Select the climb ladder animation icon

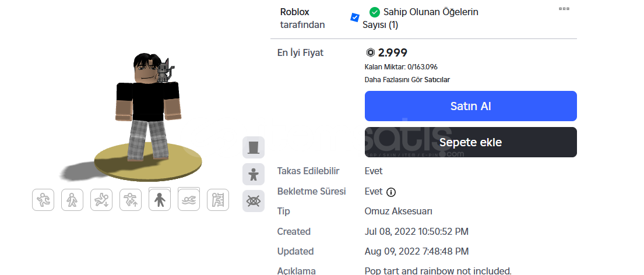[x=218, y=200]
